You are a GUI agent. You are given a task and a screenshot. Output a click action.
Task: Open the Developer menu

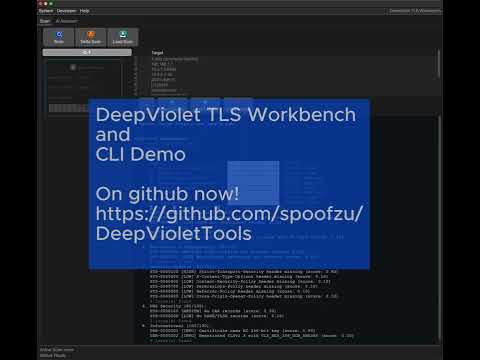click(x=66, y=11)
